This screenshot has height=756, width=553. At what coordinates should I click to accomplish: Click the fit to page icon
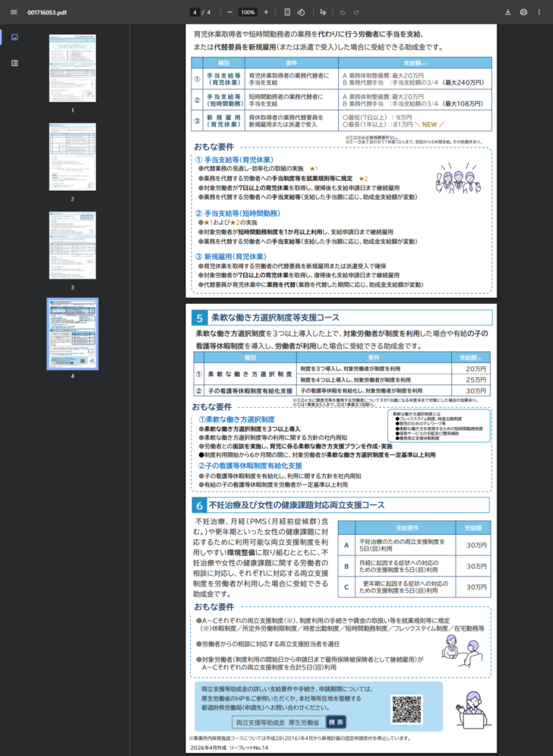[x=287, y=12]
